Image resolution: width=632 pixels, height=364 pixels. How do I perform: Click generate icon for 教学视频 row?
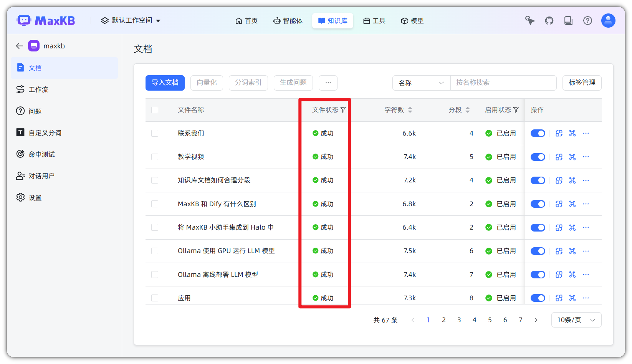[572, 157]
